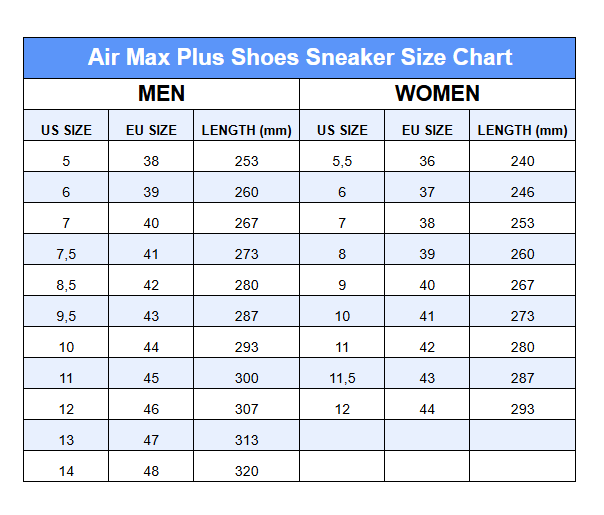Screen dimensions: 604x515
Task: Click the 246 mm length cell
Action: click(x=522, y=192)
